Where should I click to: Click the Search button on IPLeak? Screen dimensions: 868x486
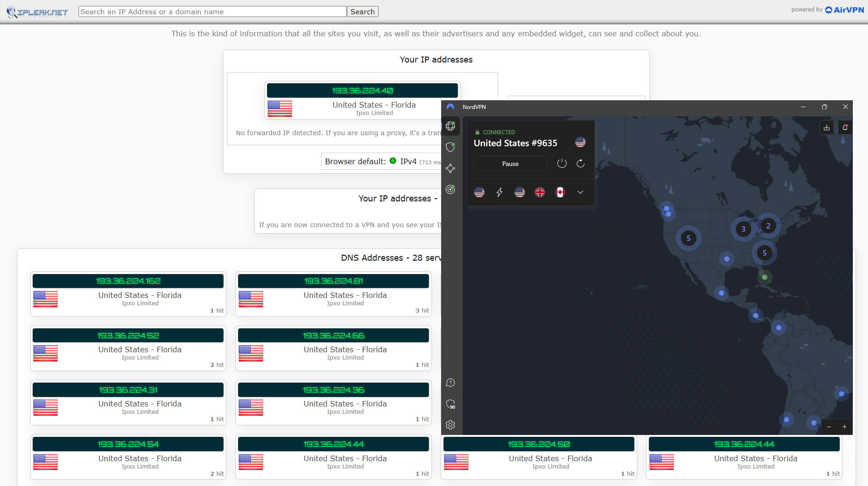pyautogui.click(x=363, y=12)
